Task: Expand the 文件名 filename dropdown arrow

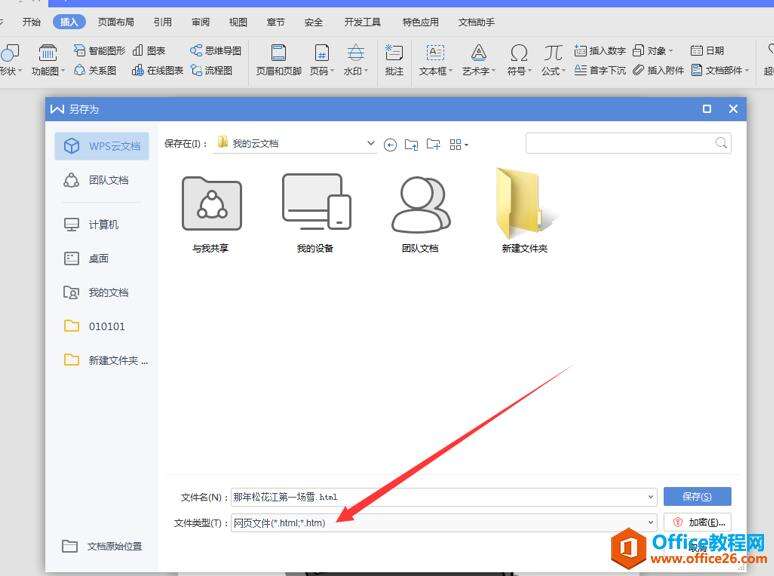Action: coord(651,497)
